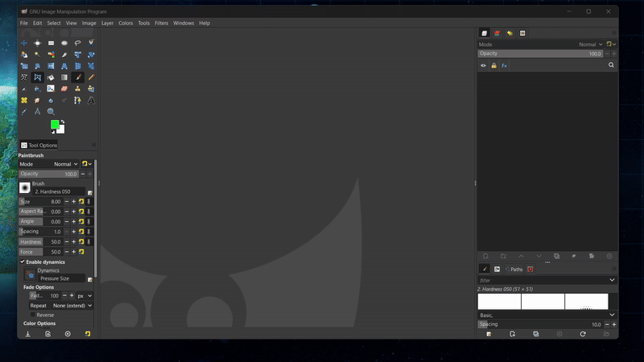The height and width of the screenshot is (362, 644).
Task: Open layer mode group switcher in Layers panel
Action: point(611,44)
